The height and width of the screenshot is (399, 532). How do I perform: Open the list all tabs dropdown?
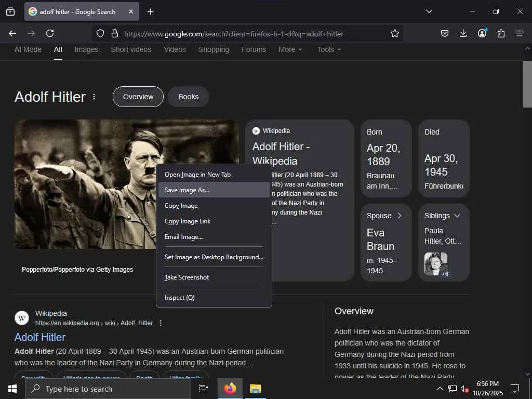coord(429,11)
